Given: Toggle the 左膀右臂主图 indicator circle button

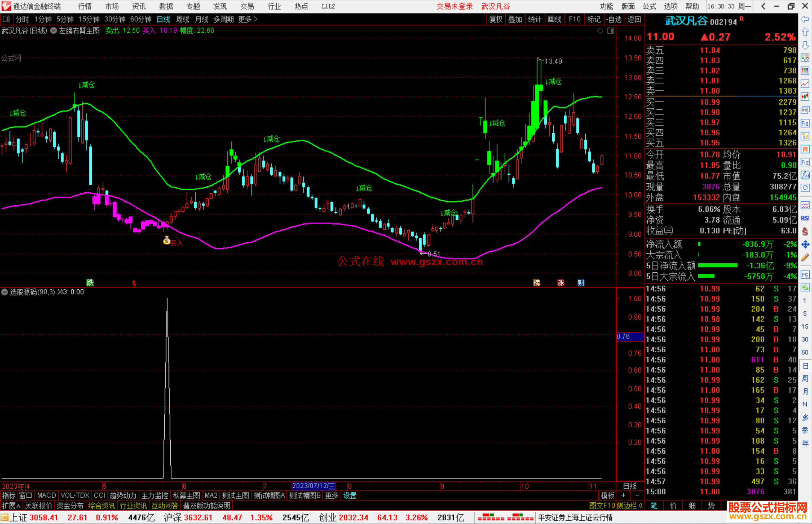Looking at the screenshot, I should [x=54, y=31].
